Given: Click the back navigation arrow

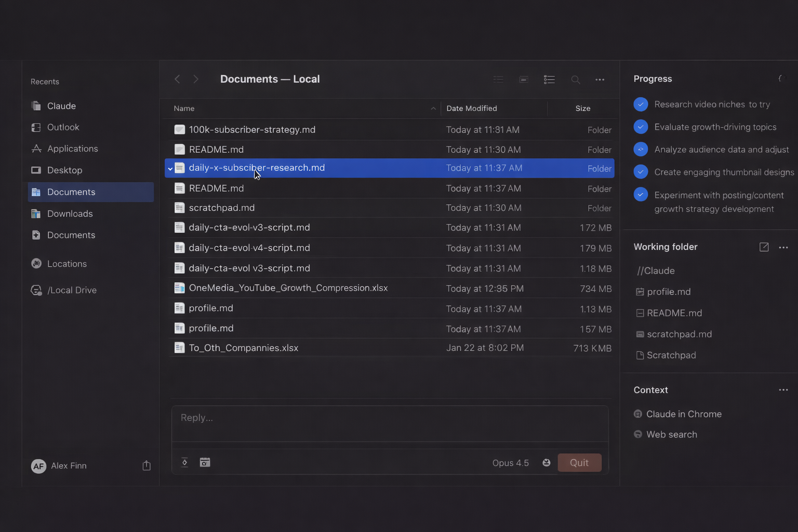Looking at the screenshot, I should click(x=177, y=79).
